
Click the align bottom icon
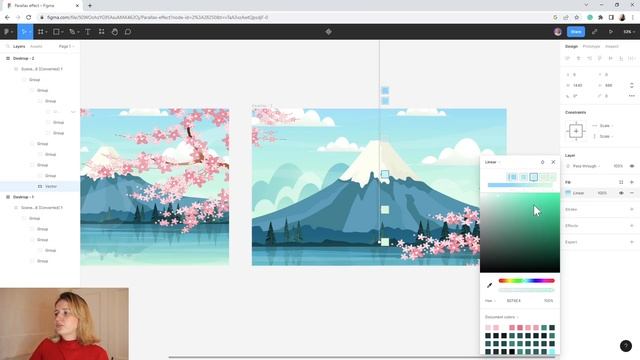621,58
